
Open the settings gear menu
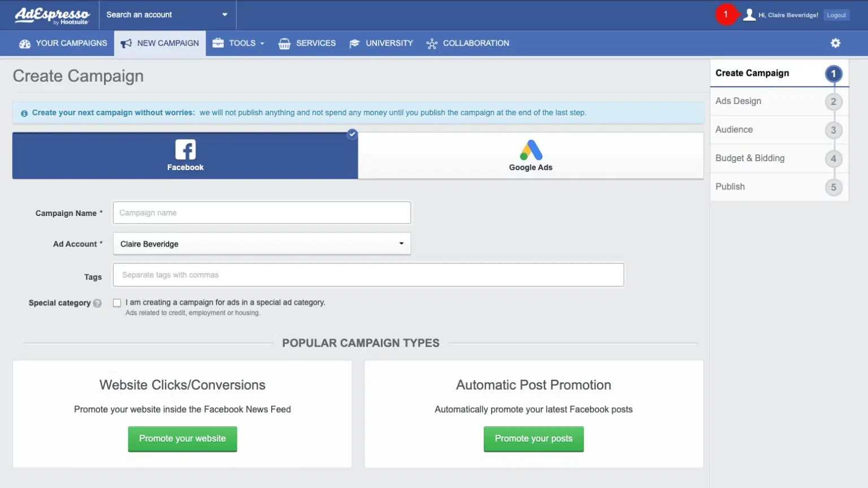(835, 43)
